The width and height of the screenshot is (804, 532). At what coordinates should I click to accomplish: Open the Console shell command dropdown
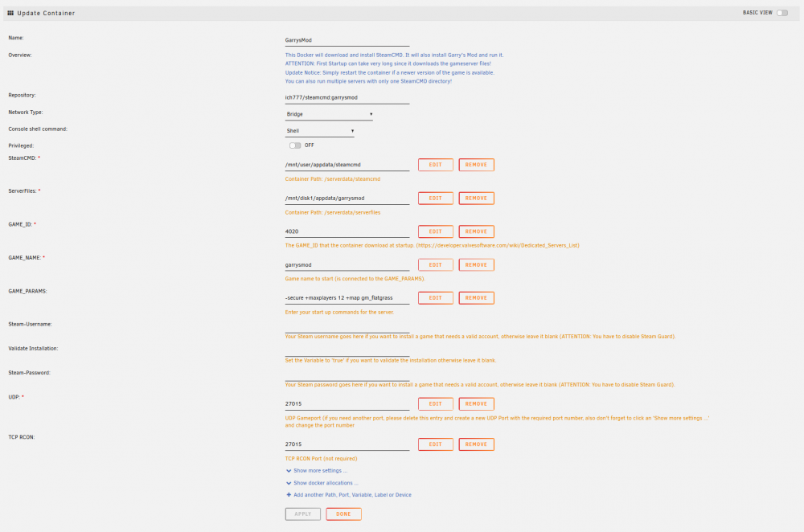click(319, 131)
